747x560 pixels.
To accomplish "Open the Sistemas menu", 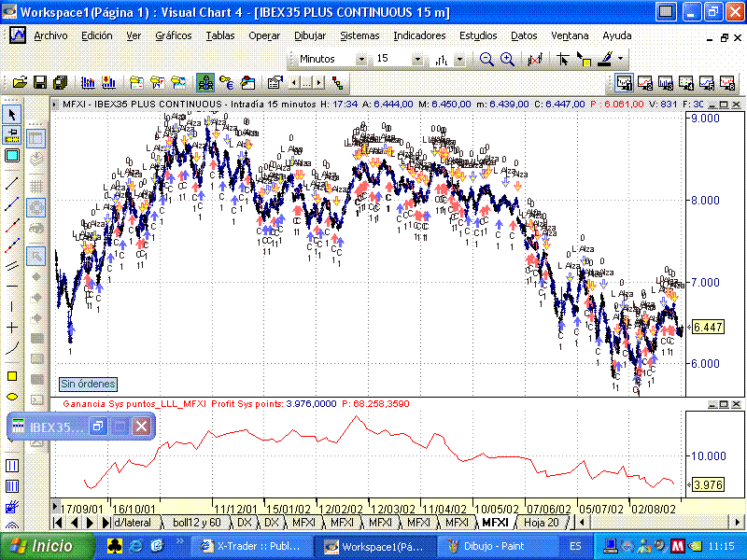I will 359,35.
